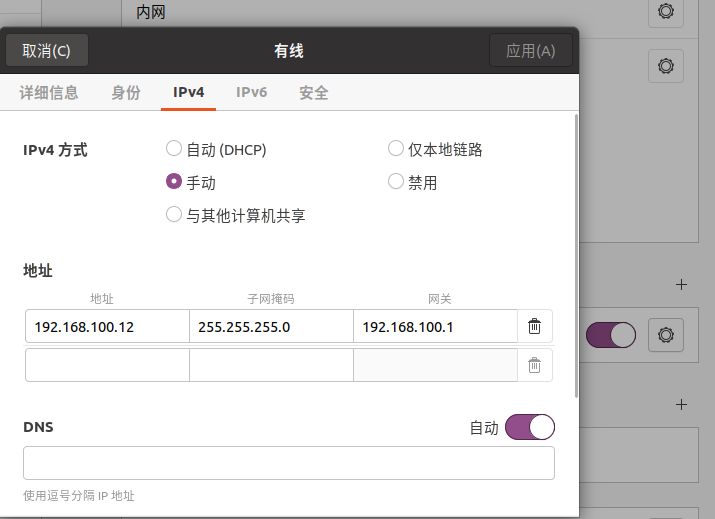Add connection with the lower plus icon

click(x=681, y=405)
